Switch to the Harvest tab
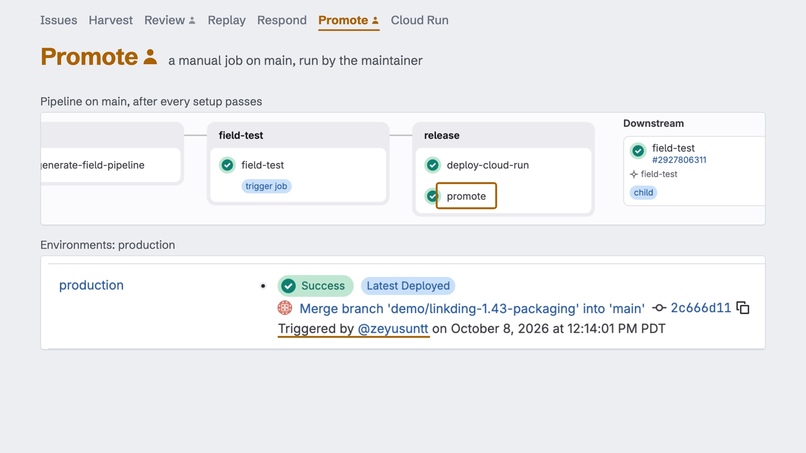Screen dimensions: 806x453 (x=111, y=20)
